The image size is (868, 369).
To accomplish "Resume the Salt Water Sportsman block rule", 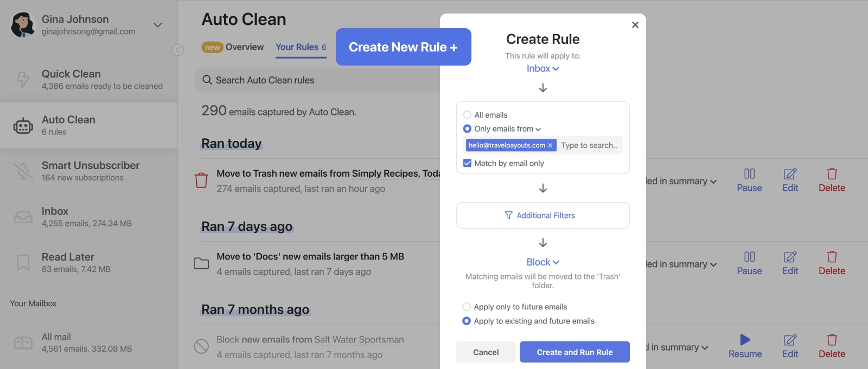I will pyautogui.click(x=745, y=346).
